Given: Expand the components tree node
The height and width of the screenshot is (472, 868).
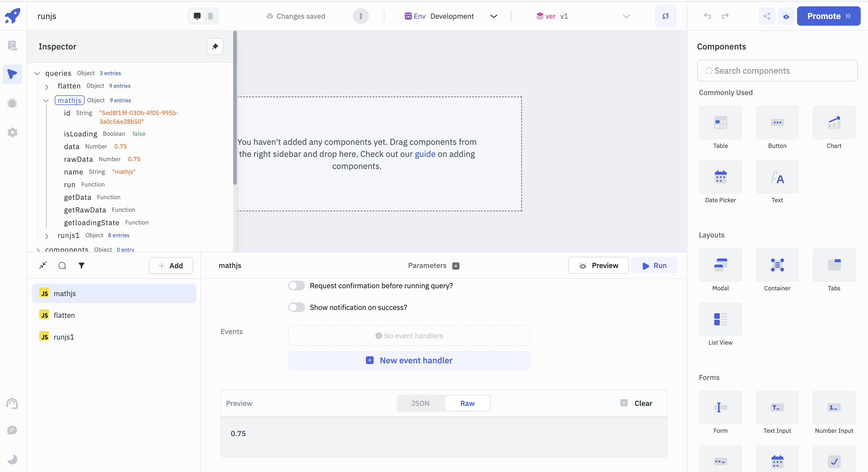Looking at the screenshot, I should [x=38, y=250].
